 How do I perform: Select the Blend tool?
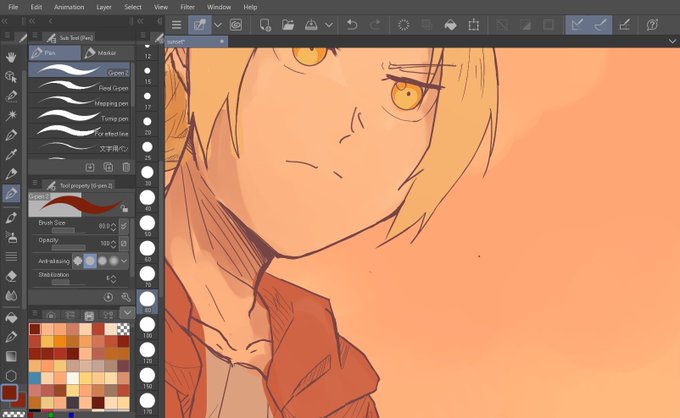[x=11, y=296]
